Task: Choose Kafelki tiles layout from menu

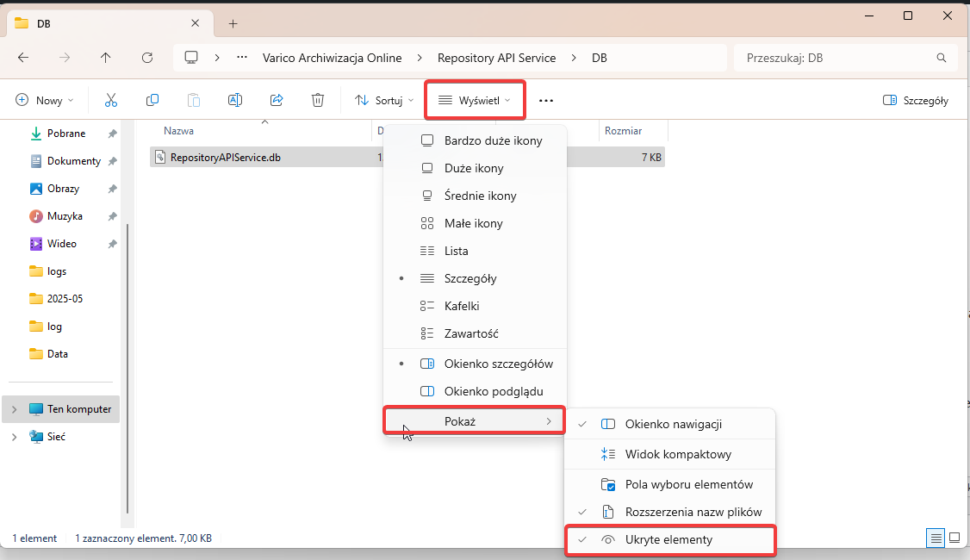Action: (x=462, y=306)
